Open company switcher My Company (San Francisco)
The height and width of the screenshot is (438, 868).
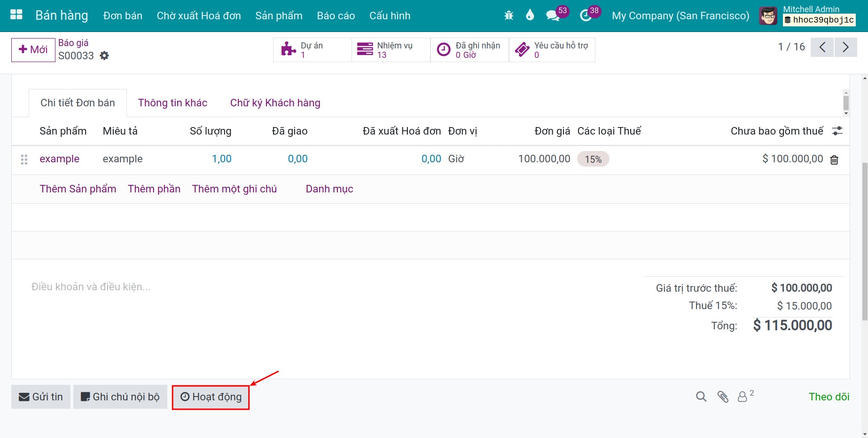[680, 16]
